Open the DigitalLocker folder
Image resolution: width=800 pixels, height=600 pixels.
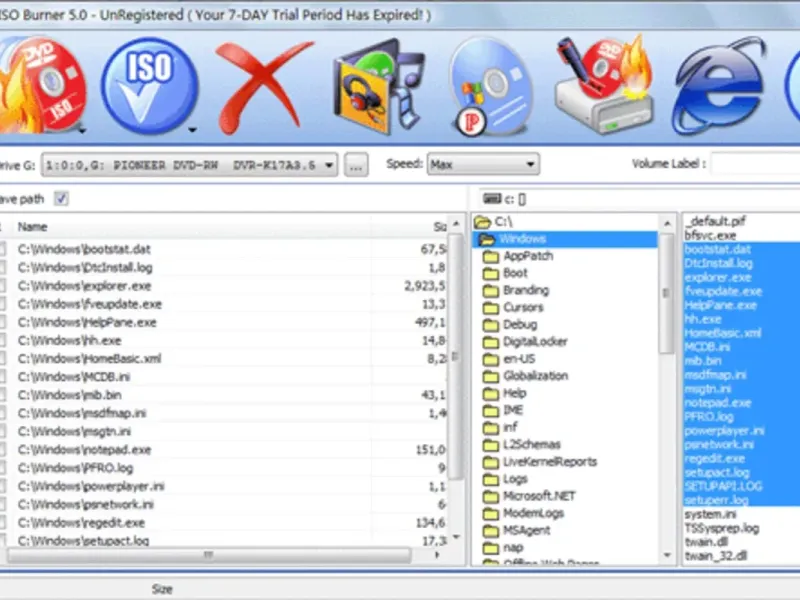pyautogui.click(x=525, y=342)
